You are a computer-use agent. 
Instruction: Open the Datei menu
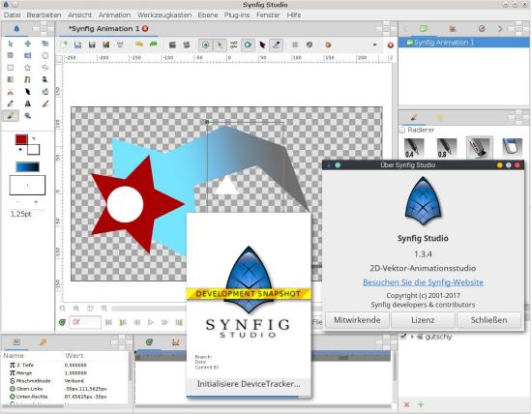coord(12,15)
